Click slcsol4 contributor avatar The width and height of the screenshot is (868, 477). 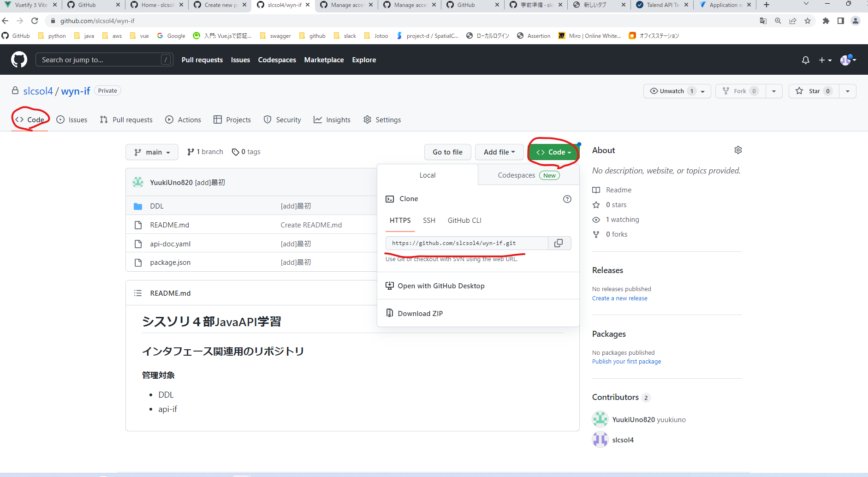click(x=600, y=440)
